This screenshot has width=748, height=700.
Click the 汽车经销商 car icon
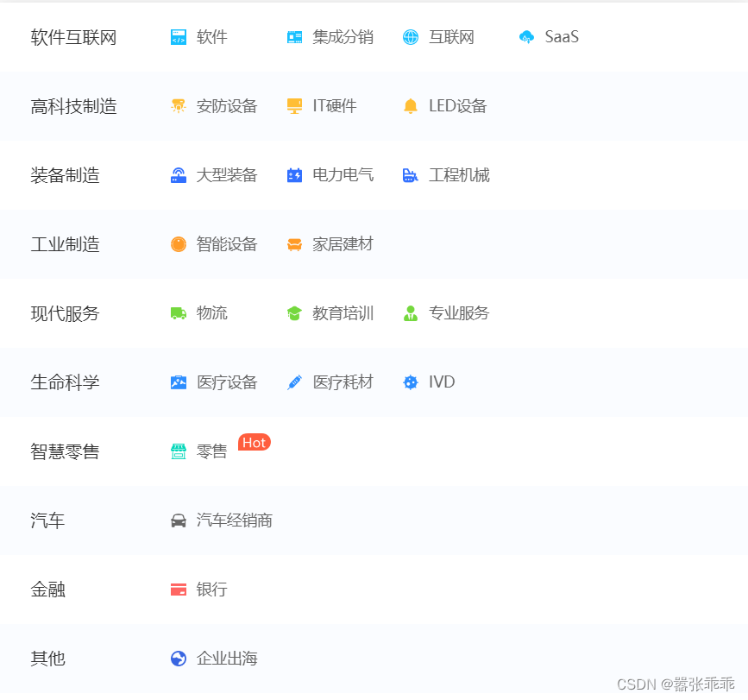coord(179,520)
